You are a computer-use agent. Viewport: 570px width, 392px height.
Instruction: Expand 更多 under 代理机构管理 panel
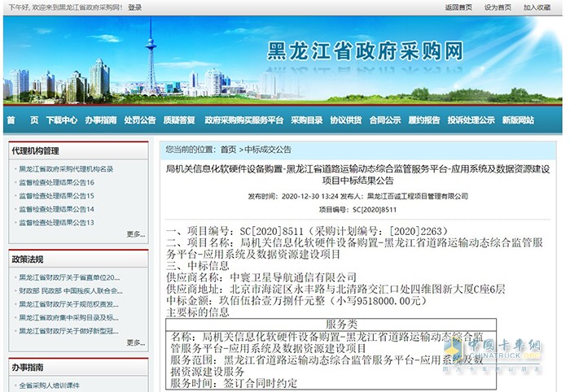135,234
